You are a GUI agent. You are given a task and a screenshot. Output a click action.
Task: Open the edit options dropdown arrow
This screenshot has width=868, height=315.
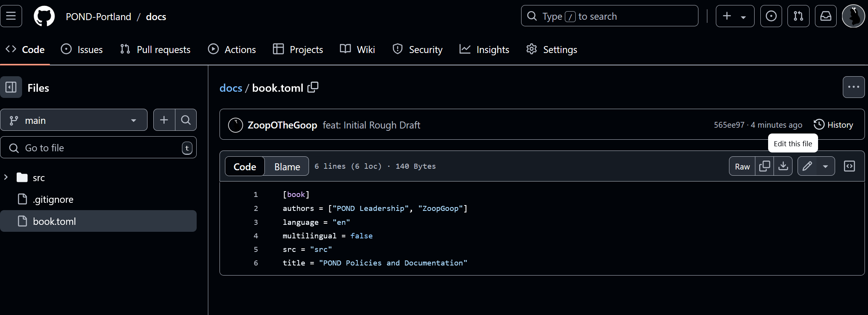point(825,166)
